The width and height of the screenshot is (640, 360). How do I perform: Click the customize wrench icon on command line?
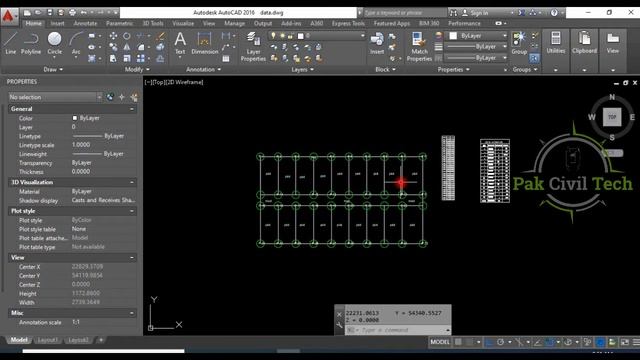click(x=339, y=325)
